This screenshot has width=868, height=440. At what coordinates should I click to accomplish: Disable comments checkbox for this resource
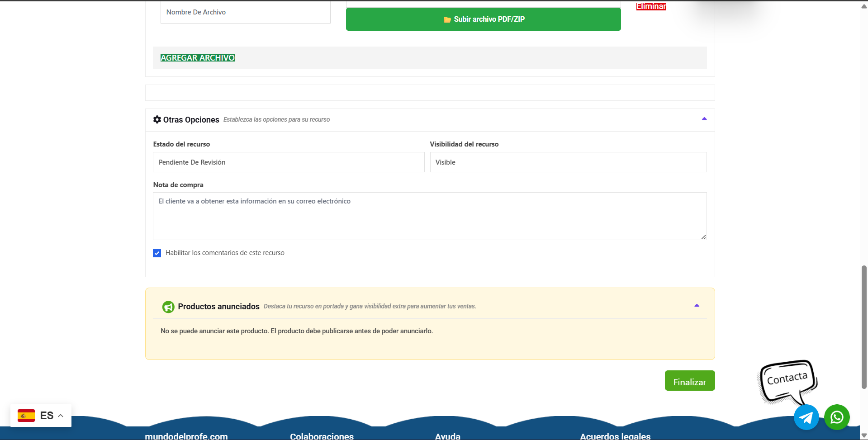click(157, 253)
